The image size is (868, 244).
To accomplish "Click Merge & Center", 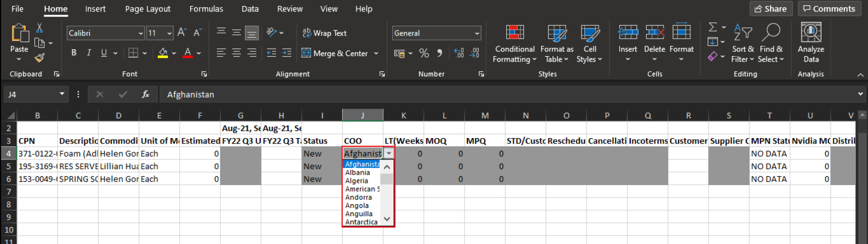I will point(335,53).
